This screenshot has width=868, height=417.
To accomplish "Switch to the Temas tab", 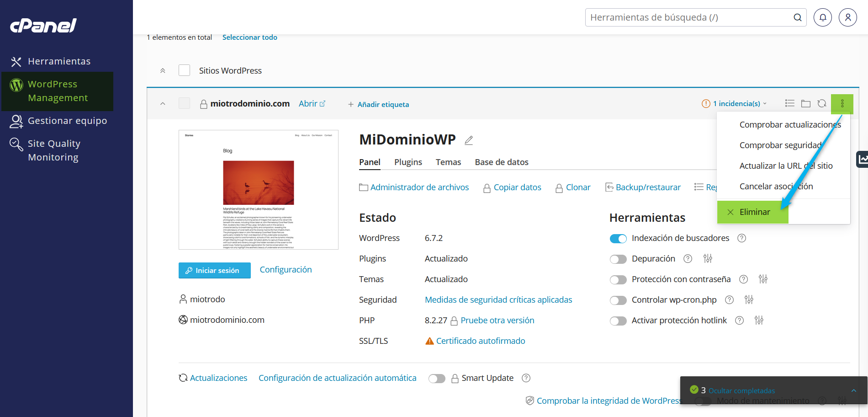I will (x=448, y=162).
